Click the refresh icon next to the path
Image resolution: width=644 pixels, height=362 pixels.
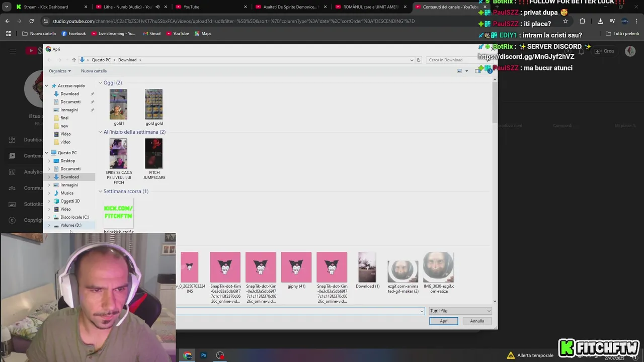click(x=418, y=60)
